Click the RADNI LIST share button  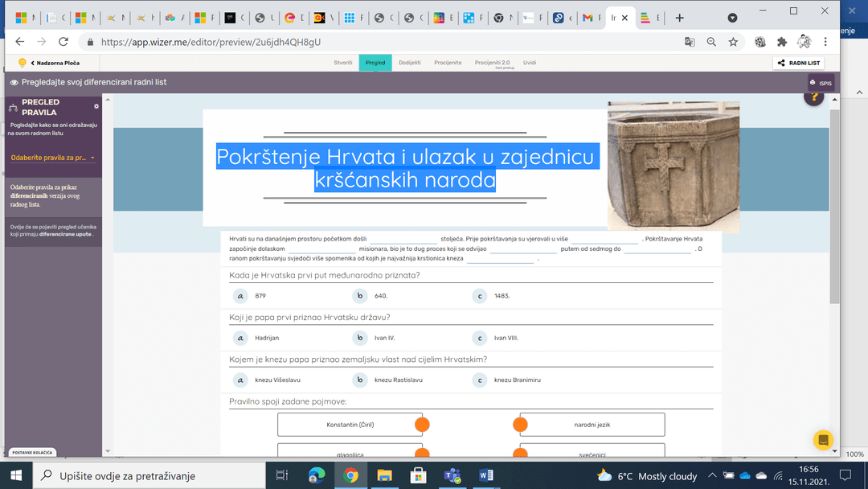click(x=798, y=63)
